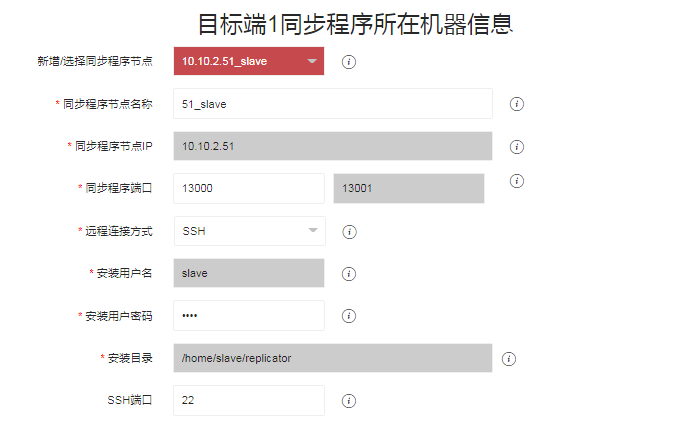
Task: Click info icon next to the slave username field
Action: 349,274
